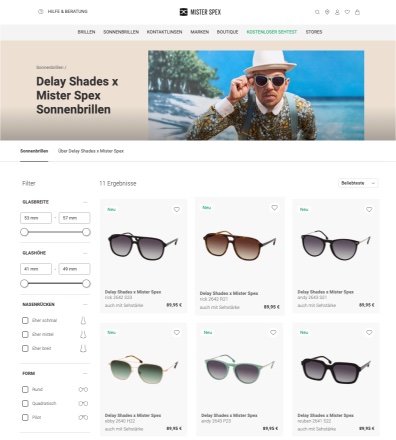Collapse Glashöhe filter section
This screenshot has width=396, height=440.
[85, 253]
